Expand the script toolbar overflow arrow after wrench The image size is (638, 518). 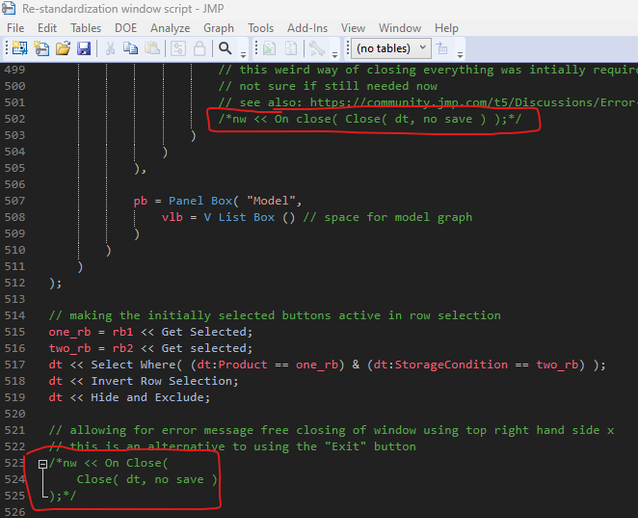pyautogui.click(x=335, y=54)
